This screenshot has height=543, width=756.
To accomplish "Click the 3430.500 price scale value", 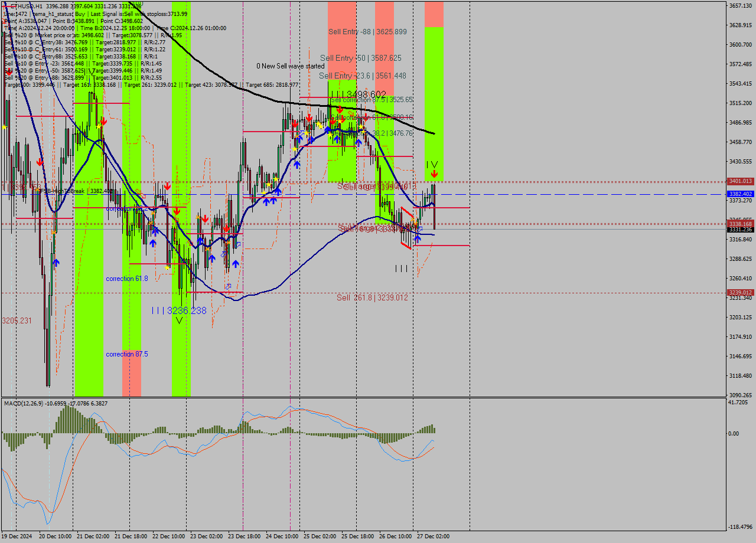I will [741, 161].
